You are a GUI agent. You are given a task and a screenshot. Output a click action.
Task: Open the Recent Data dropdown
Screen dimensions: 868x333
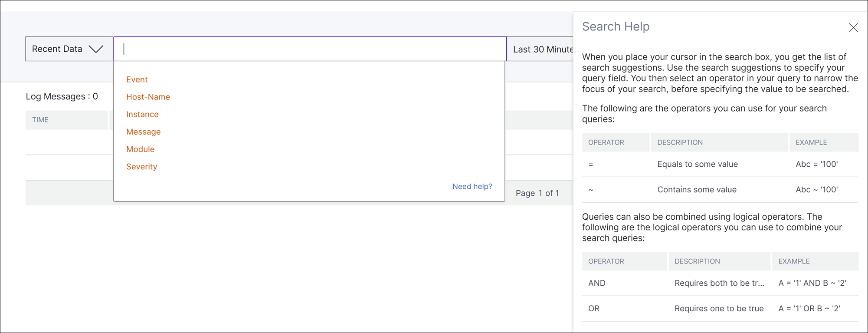69,49
